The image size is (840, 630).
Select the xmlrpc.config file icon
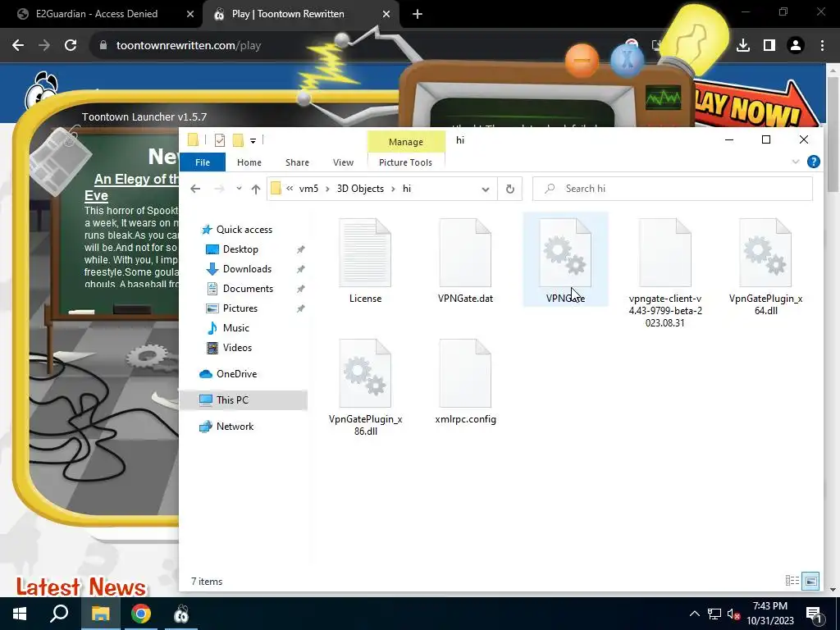click(x=465, y=373)
